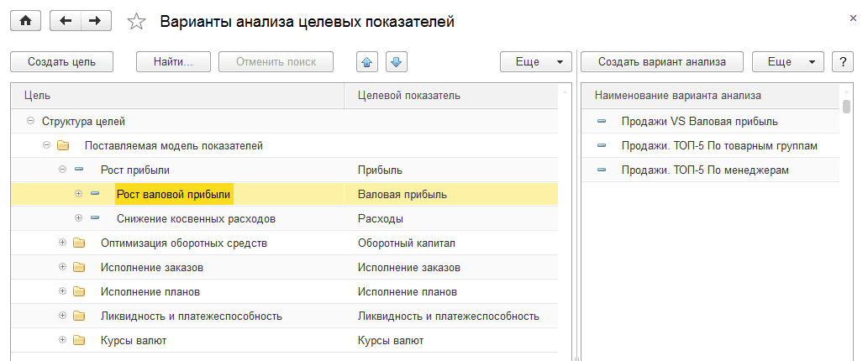Add page to favorites with star icon
The height and width of the screenshot is (361, 868).
136,23
